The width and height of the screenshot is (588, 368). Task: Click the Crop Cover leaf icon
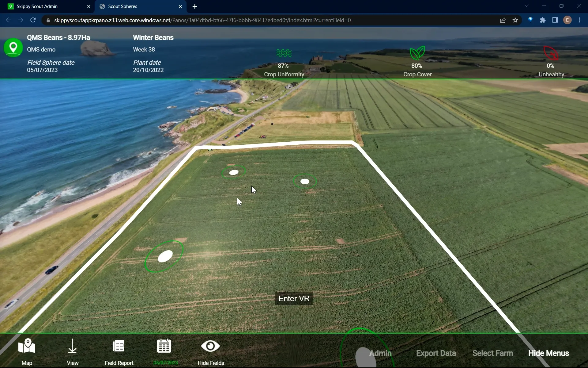pyautogui.click(x=417, y=53)
